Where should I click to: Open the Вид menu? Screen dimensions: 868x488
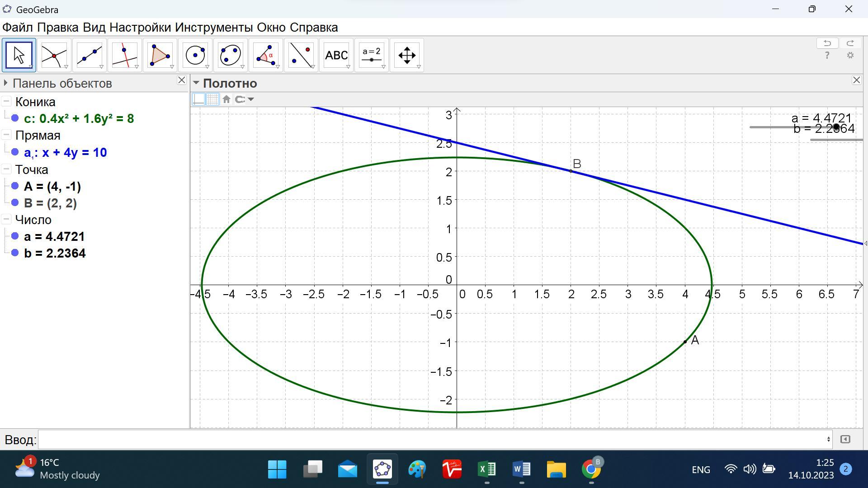[94, 27]
